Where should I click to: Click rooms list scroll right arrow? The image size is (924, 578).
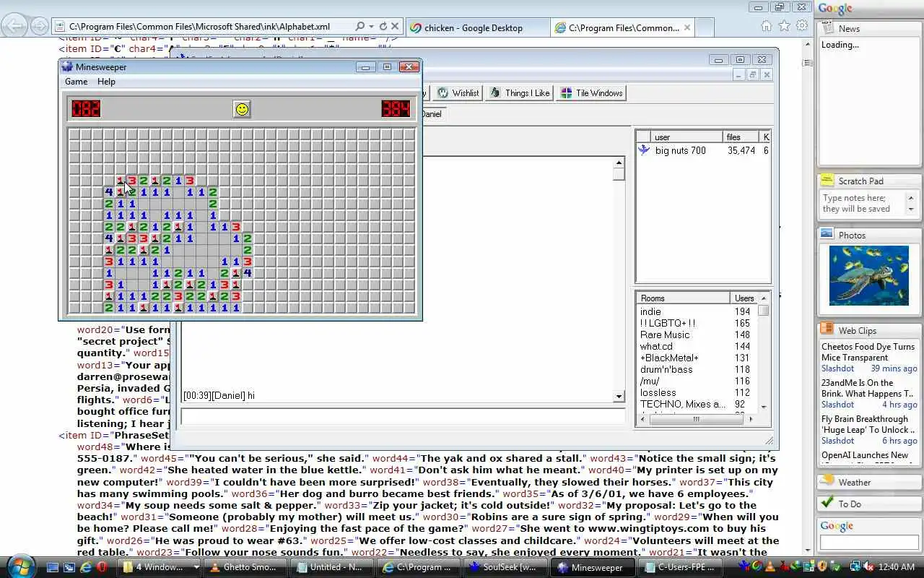[x=751, y=419]
